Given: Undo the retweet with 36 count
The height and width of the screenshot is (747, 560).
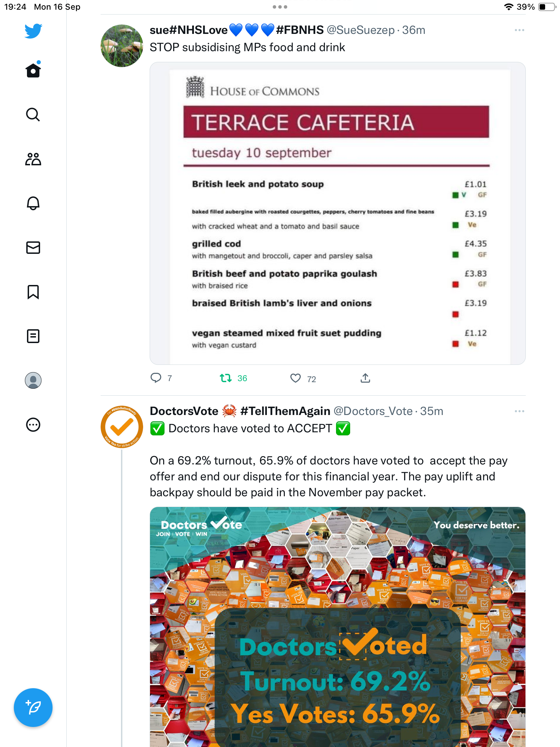Looking at the screenshot, I should pyautogui.click(x=226, y=378).
